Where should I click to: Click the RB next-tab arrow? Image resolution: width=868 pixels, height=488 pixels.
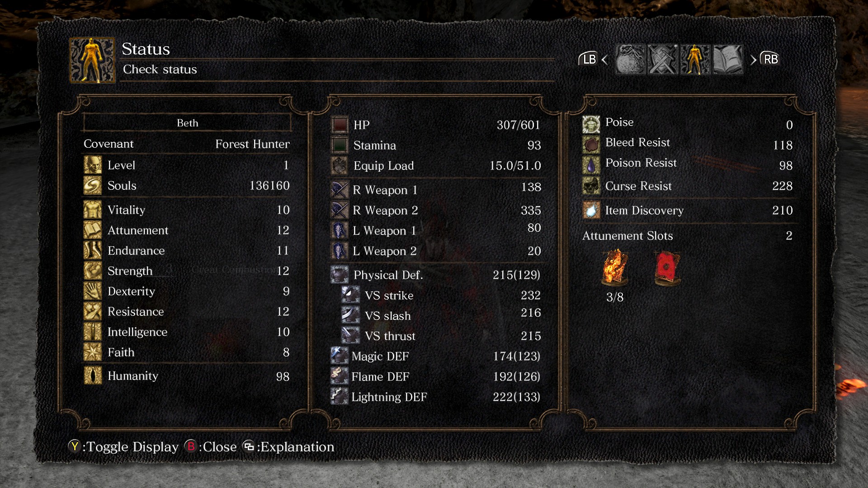(x=765, y=59)
